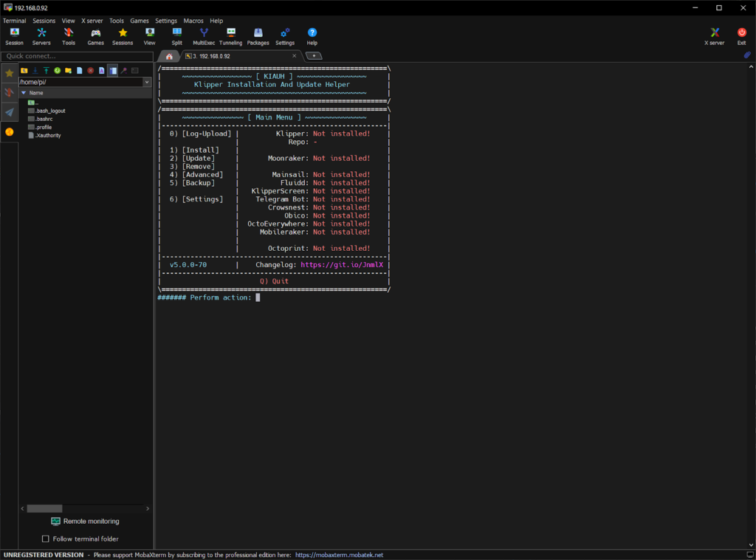
Task: Open the Session toolbar button
Action: pyautogui.click(x=14, y=36)
